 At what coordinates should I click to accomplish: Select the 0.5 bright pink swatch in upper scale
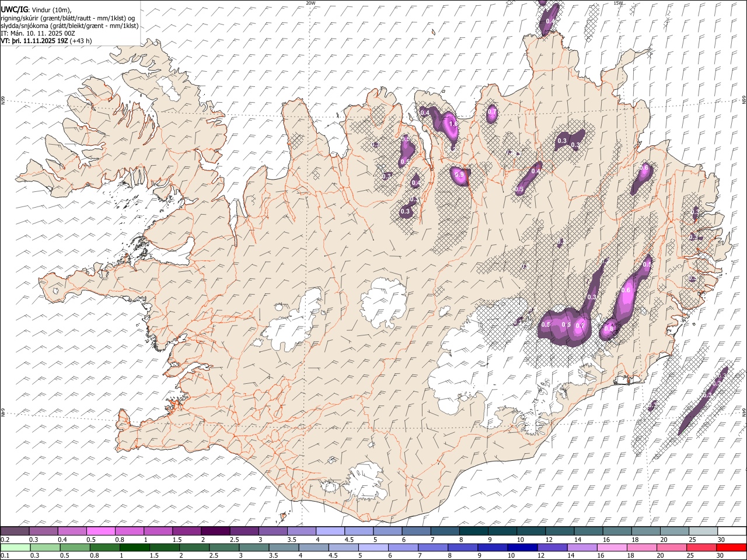click(100, 531)
